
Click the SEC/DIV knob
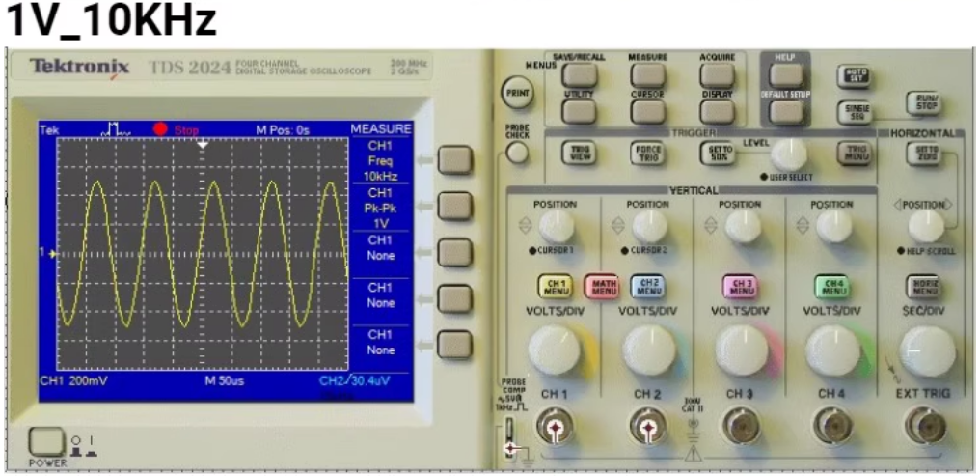(925, 350)
